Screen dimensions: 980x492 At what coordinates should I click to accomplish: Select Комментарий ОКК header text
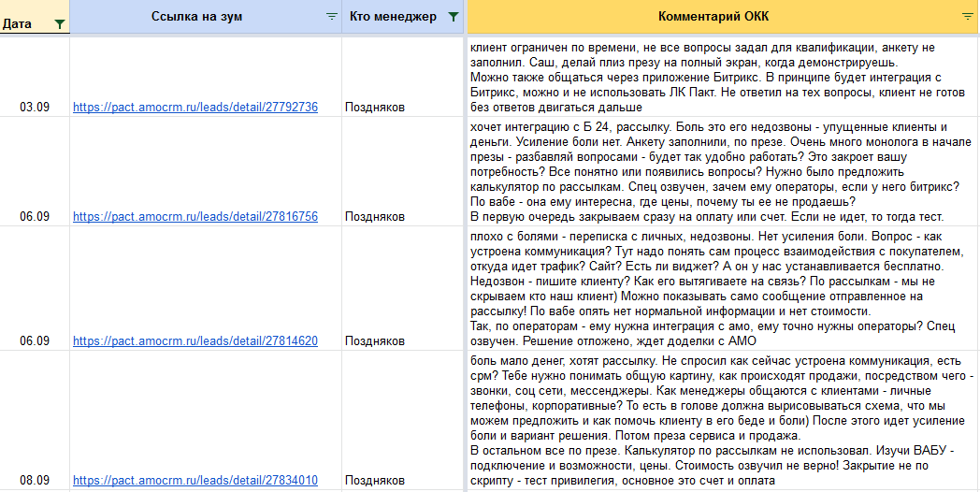coord(713,17)
